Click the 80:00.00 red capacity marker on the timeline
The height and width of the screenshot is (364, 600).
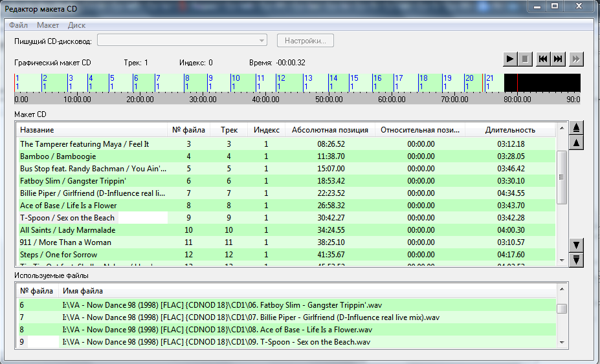pyautogui.click(x=517, y=83)
